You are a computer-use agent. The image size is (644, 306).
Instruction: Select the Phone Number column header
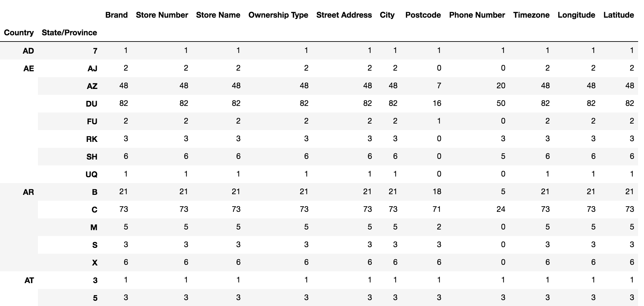[x=477, y=15]
